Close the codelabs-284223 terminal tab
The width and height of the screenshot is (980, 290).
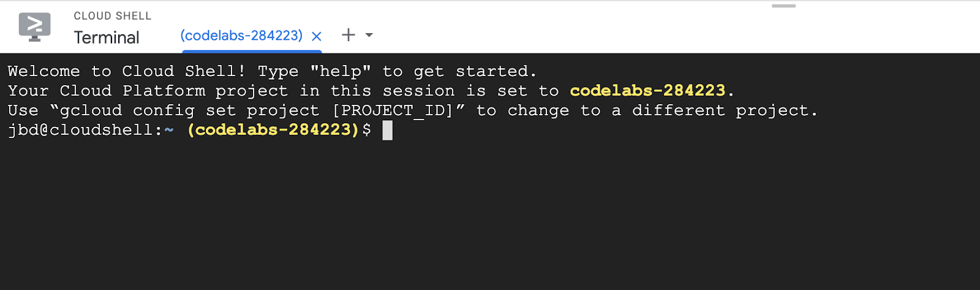(x=317, y=36)
